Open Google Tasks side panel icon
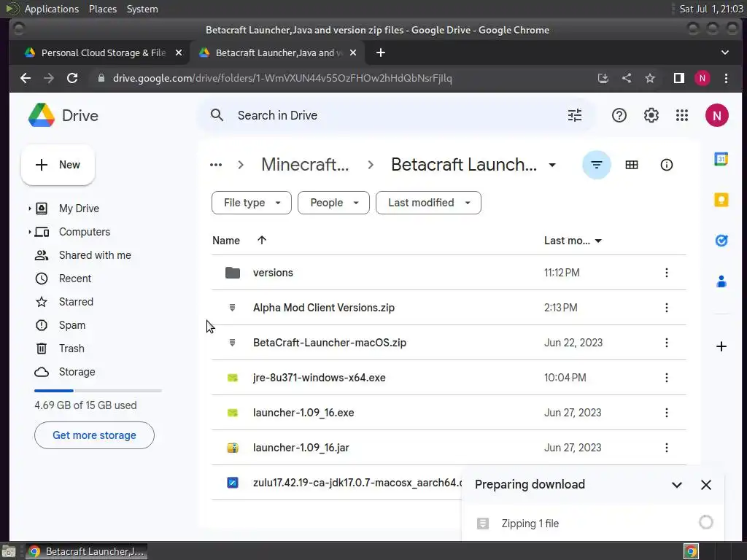Screen dimensions: 747x560 (x=721, y=241)
